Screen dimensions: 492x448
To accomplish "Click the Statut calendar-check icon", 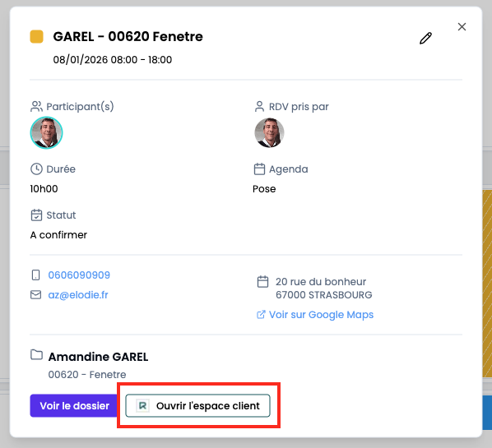I will [36, 215].
